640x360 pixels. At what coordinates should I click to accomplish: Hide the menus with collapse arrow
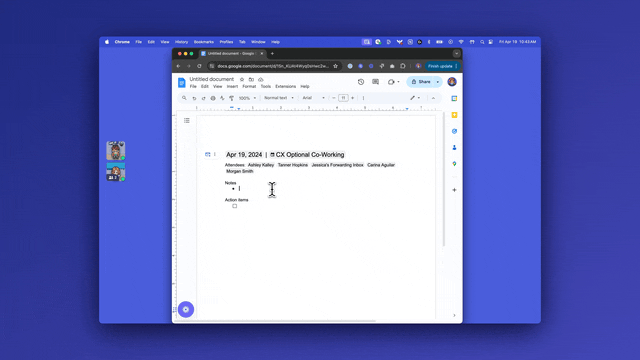[x=433, y=98]
